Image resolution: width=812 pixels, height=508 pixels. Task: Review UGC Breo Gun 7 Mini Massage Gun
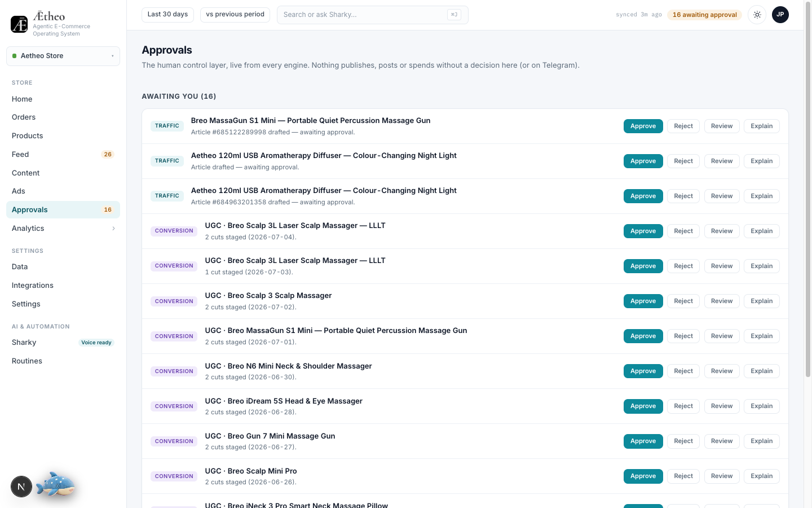click(722, 441)
